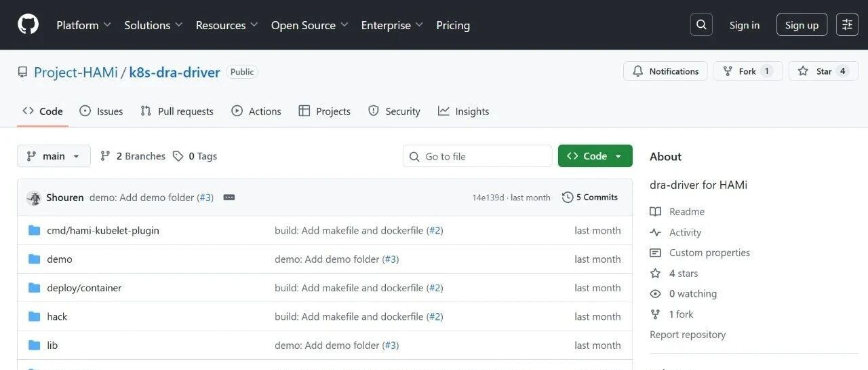Open the k8s-dra-driver repository link
This screenshot has height=370, width=868.
[x=175, y=72]
